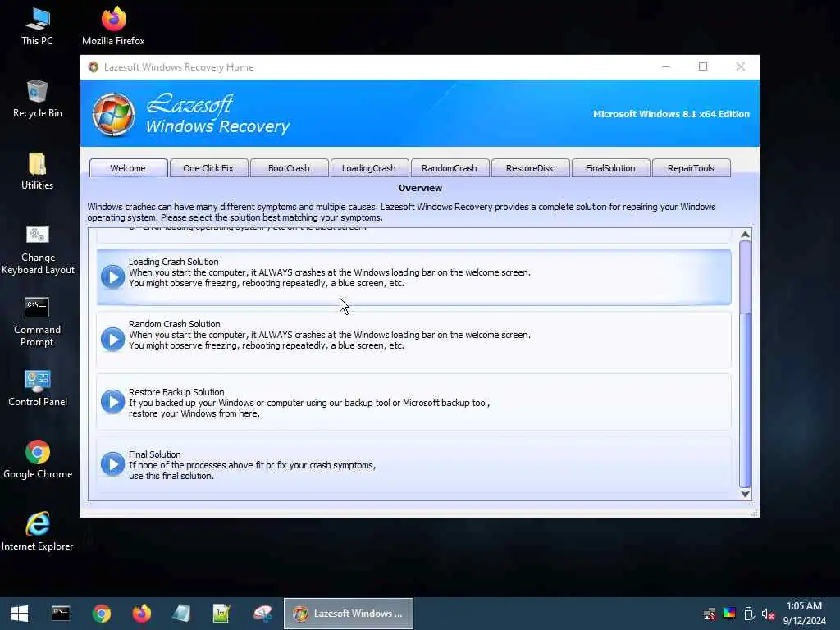The height and width of the screenshot is (630, 840).
Task: Switch to the FinalSolution tab
Action: click(610, 168)
